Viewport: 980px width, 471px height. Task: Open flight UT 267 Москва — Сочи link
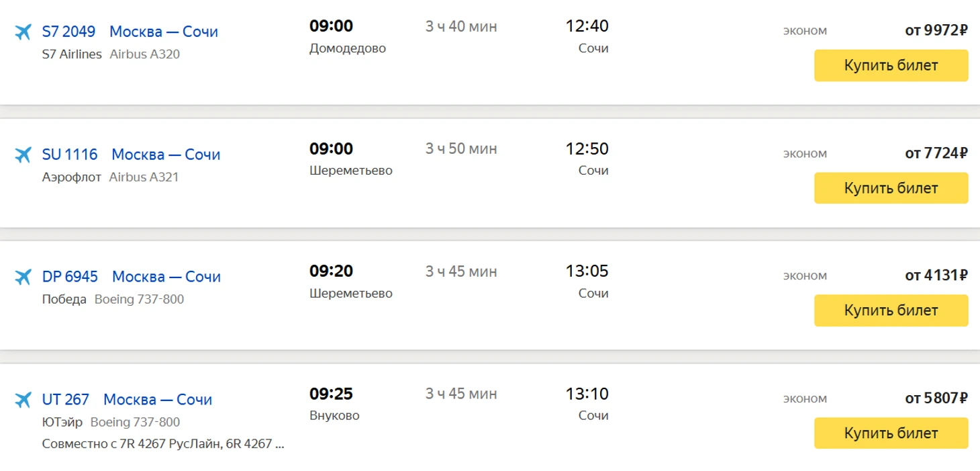click(127, 400)
